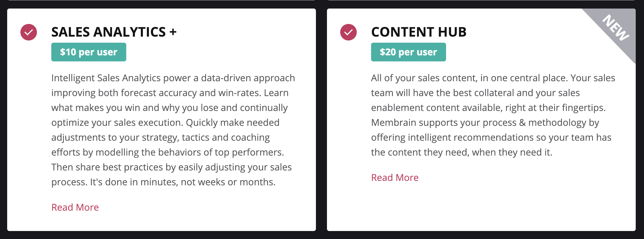Select the CONTENT HUB heading

419,32
